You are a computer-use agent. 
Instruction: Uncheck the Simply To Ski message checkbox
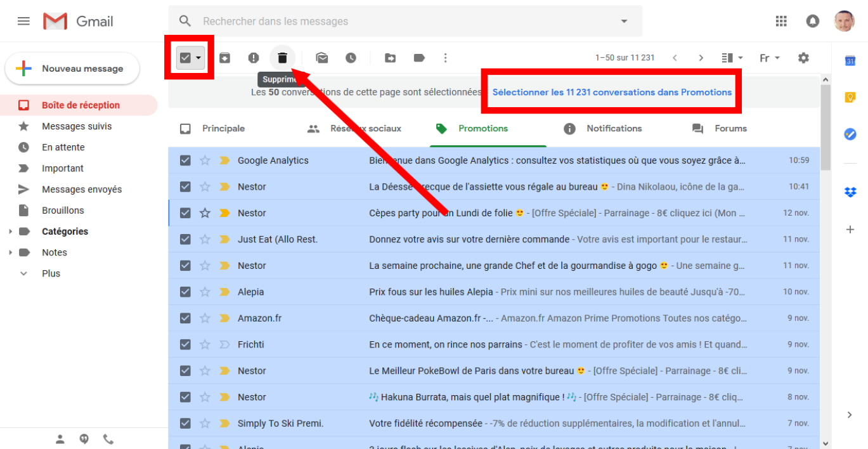185,423
